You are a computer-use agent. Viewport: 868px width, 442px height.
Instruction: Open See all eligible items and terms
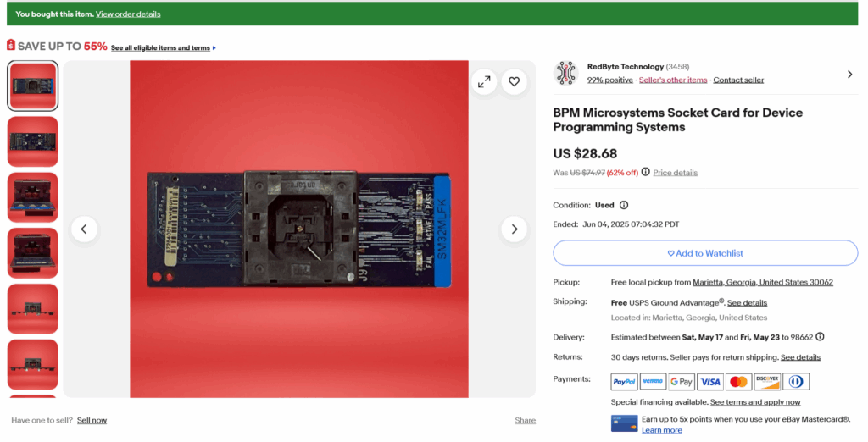point(160,48)
